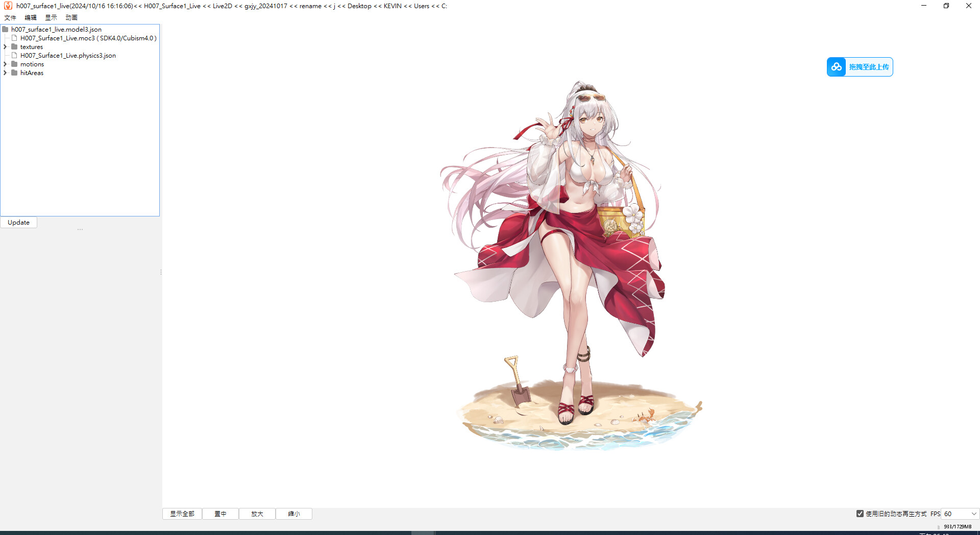Close the viewer window

[x=969, y=6]
